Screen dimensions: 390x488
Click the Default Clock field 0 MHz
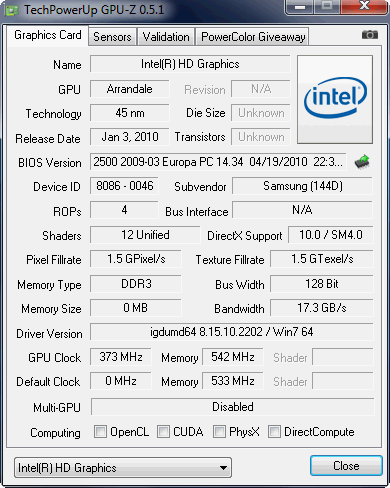[x=121, y=381]
